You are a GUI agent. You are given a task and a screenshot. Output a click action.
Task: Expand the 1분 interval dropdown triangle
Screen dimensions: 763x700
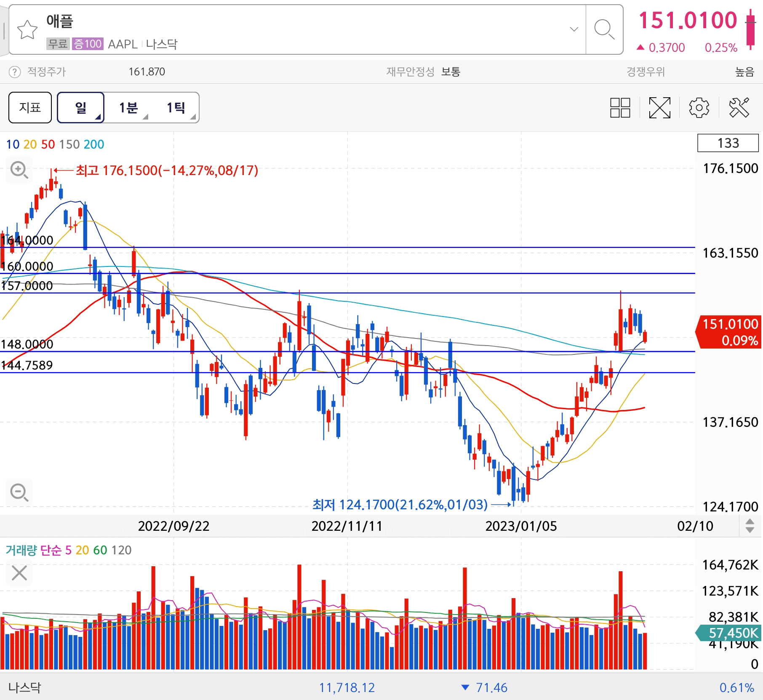point(146,117)
